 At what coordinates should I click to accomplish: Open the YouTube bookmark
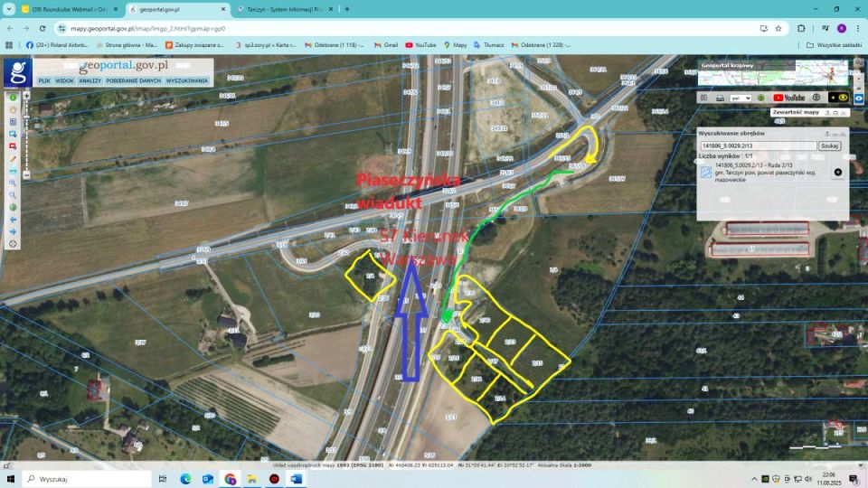coord(420,45)
